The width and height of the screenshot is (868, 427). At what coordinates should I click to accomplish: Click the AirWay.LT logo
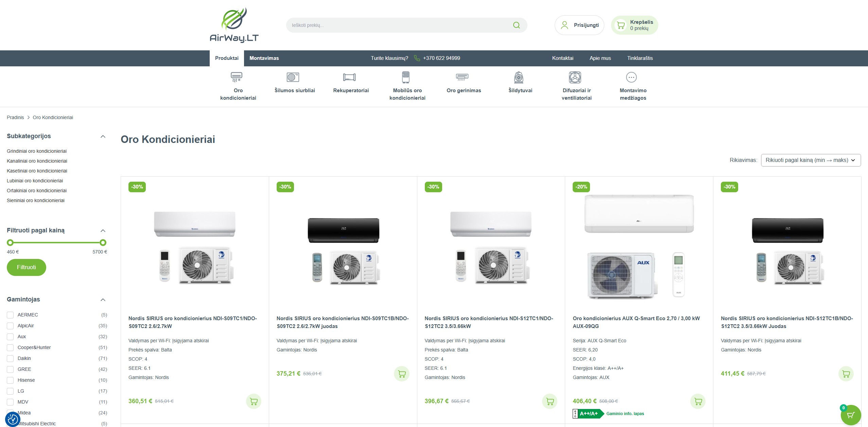coord(234,25)
